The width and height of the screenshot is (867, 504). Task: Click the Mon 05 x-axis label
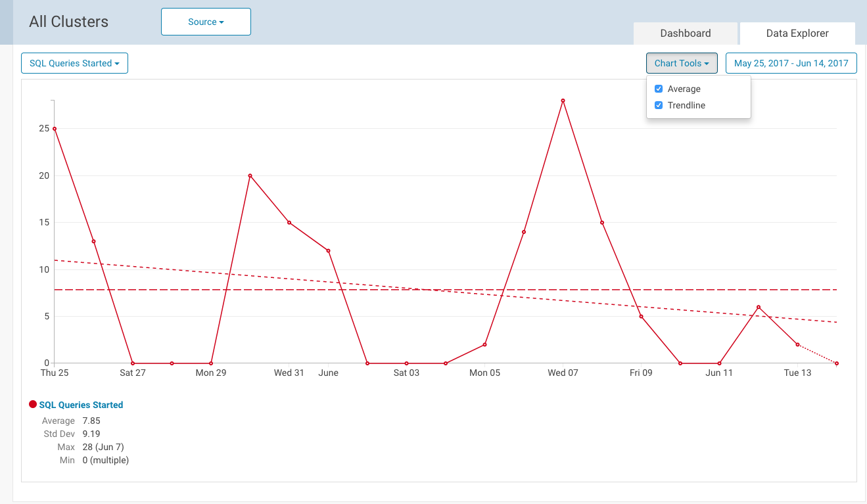coord(484,373)
